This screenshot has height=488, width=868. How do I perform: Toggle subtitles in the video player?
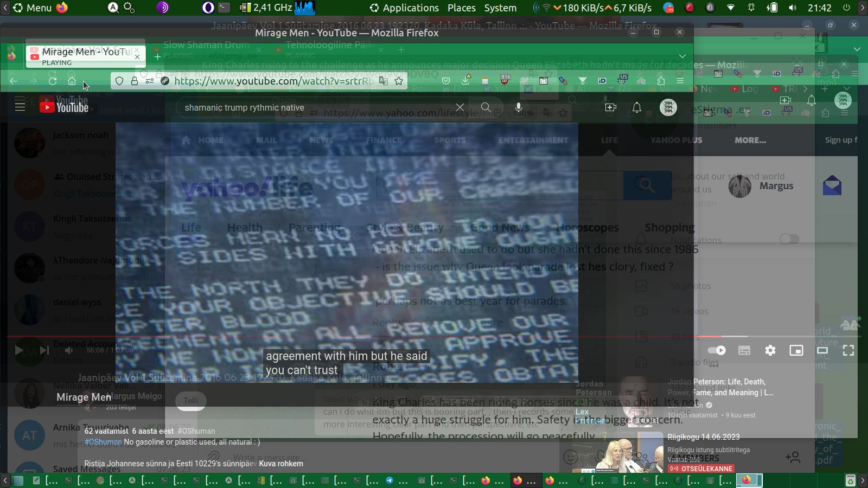coord(744,350)
